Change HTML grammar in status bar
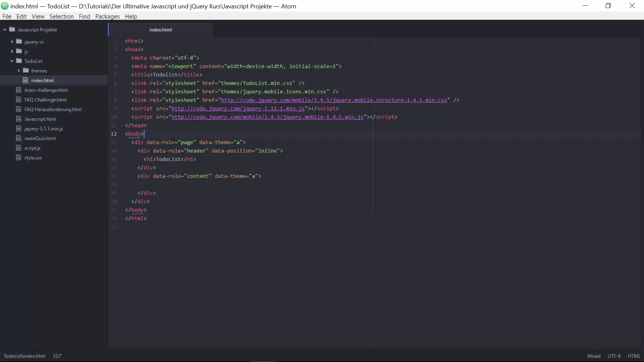The image size is (644, 362). [634, 356]
